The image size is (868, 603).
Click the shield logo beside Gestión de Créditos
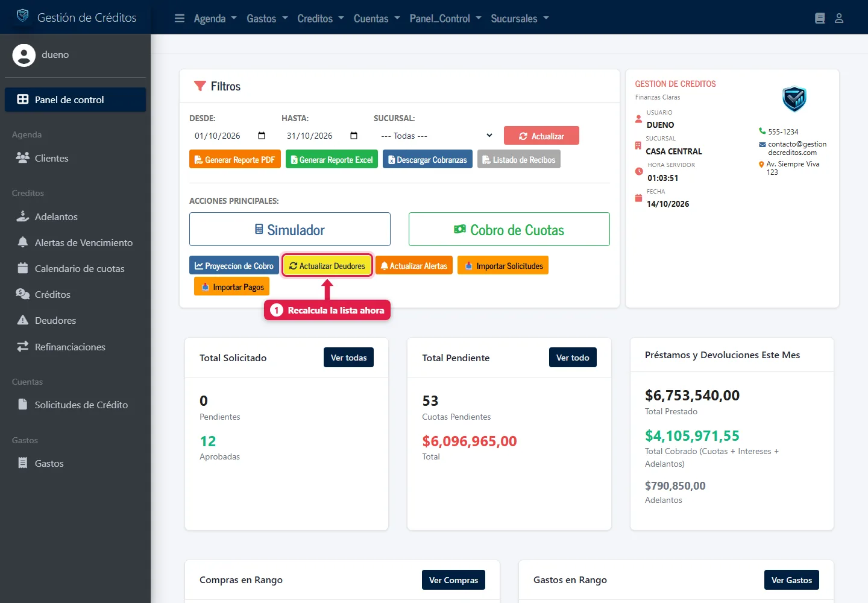(x=23, y=15)
